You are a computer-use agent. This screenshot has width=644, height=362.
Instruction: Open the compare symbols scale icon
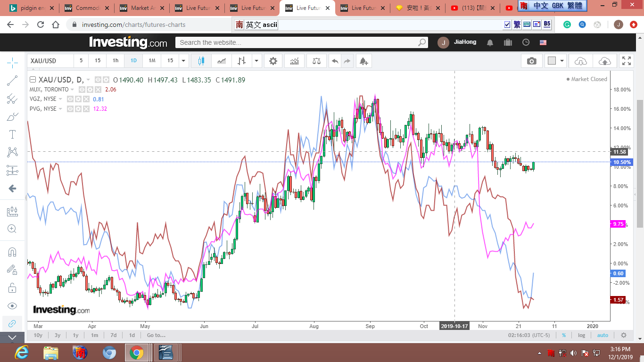(316, 61)
